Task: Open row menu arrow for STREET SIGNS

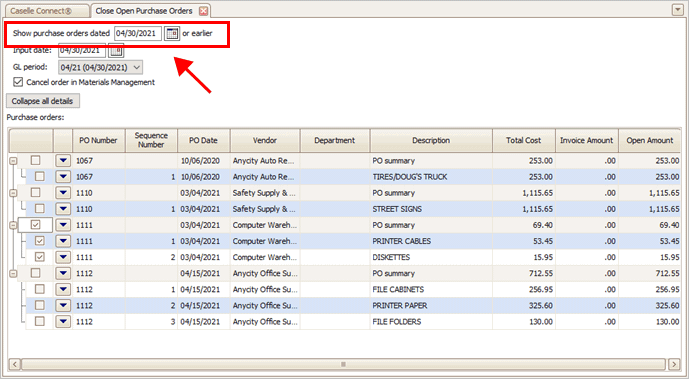Action: (x=63, y=209)
